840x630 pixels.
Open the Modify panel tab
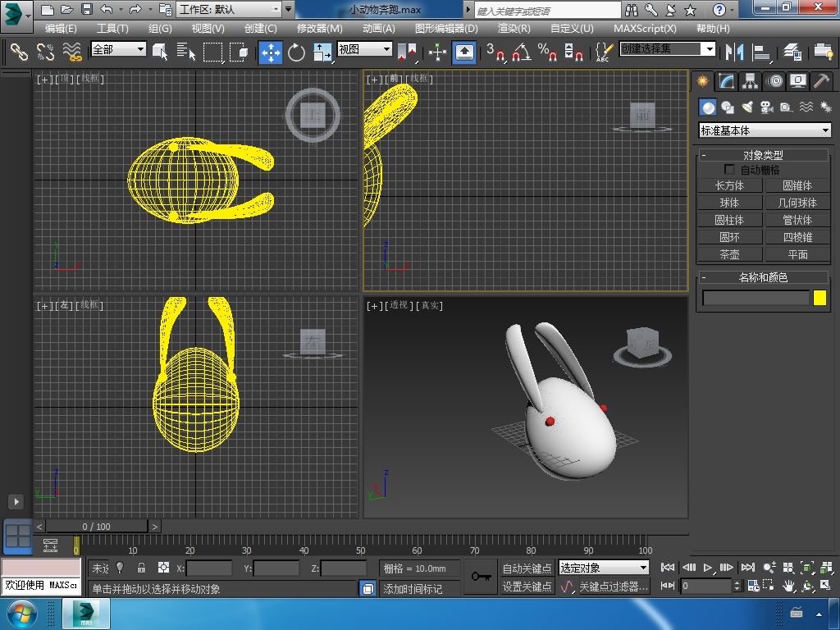[x=726, y=81]
